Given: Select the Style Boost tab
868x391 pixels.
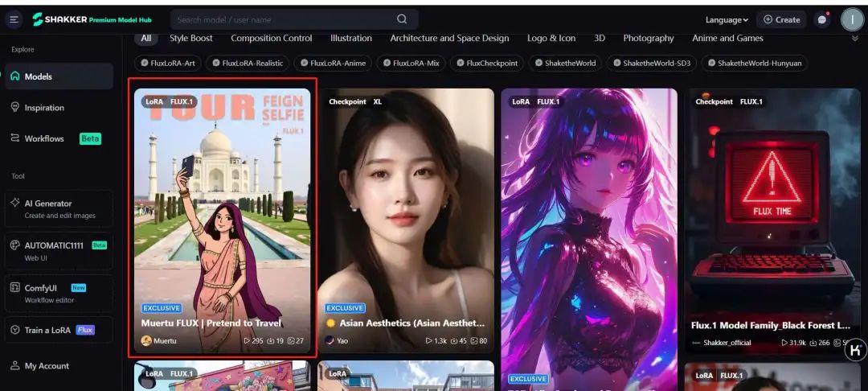Looking at the screenshot, I should 191,38.
